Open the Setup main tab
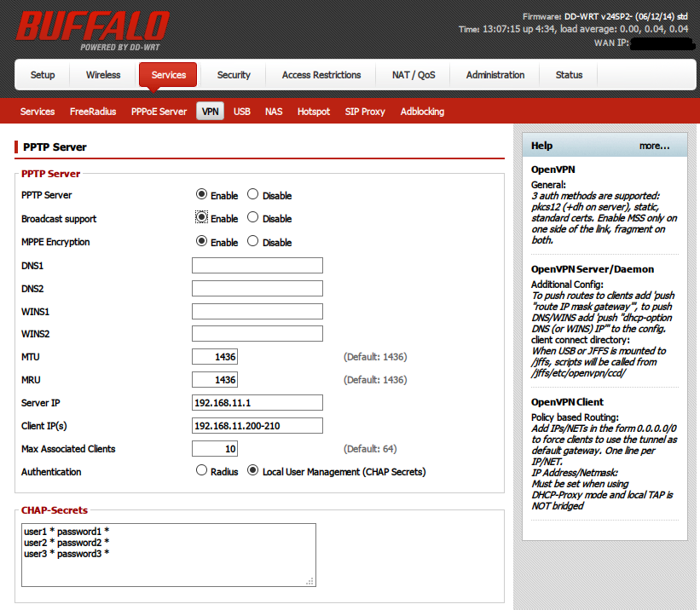This screenshot has width=700, height=610. (43, 75)
